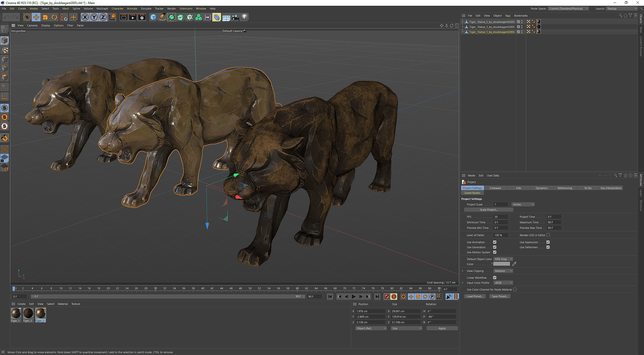Click the Cube primitive icon
Image resolution: width=644 pixels, height=355 pixels.
153,17
